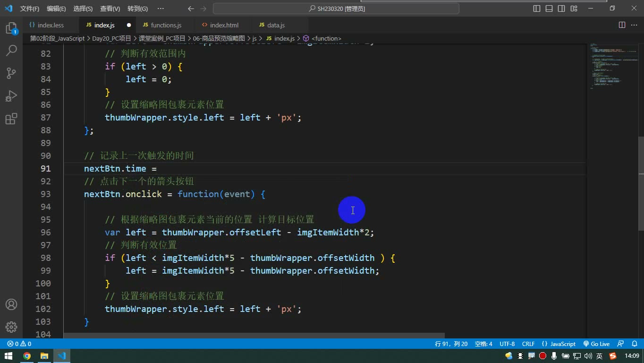Click the SH230320 command center search box
This screenshot has height=363, width=644.
(x=336, y=9)
